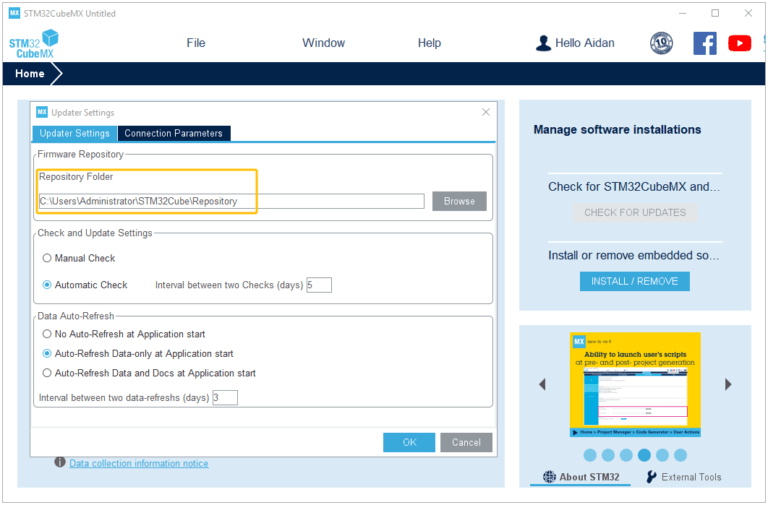This screenshot has width=768, height=505.
Task: Open the File menu
Action: (x=196, y=43)
